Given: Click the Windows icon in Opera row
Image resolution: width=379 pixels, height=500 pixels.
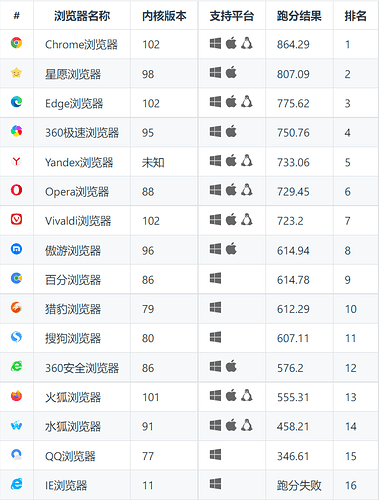Looking at the screenshot, I should pos(215,190).
